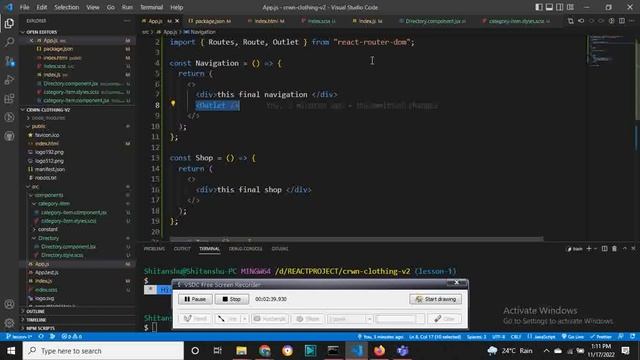Split the editor to the right
The image size is (640, 360).
coord(622,21)
